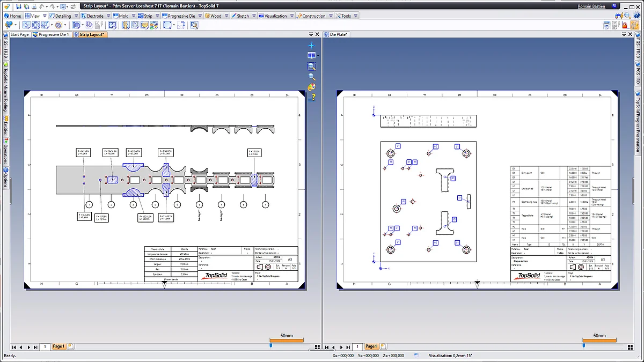Screen dimensions: 644x362
Task: Select the Page1 sheet tab in left pane
Action: click(x=58, y=347)
